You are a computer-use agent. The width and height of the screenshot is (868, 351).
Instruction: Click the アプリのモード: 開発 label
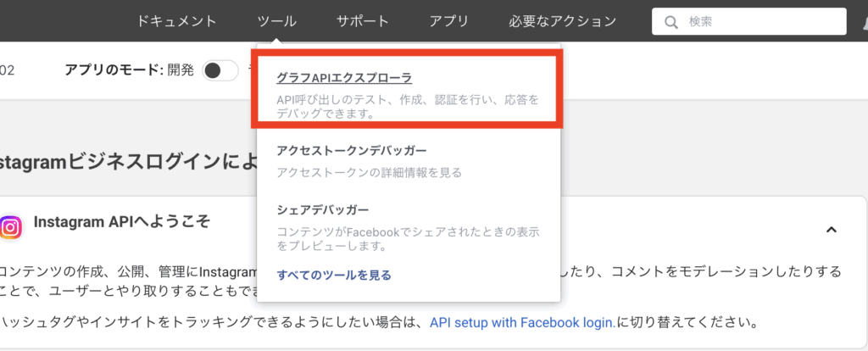pos(130,70)
